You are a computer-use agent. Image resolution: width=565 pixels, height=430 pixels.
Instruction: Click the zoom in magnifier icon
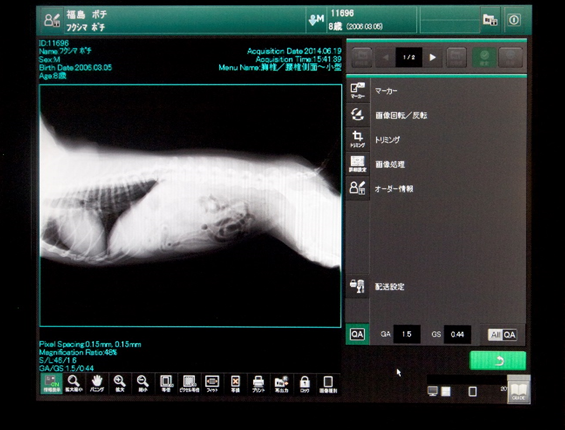point(120,384)
